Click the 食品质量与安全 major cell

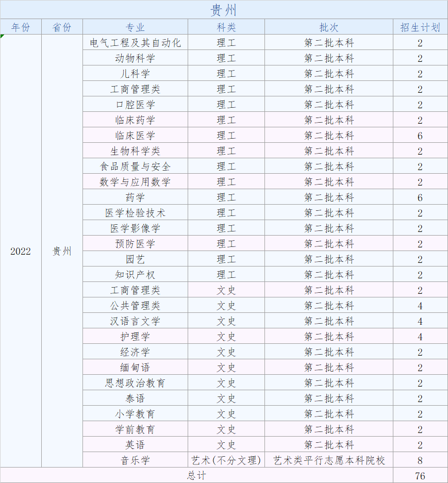click(135, 166)
